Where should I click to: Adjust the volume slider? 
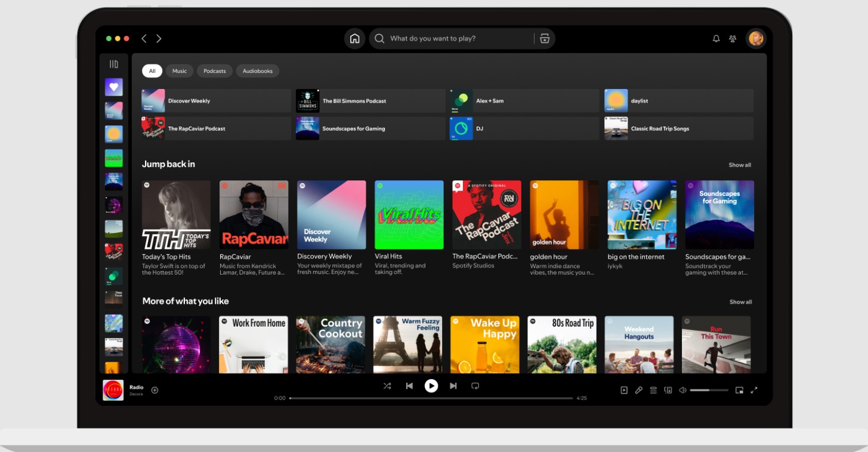[x=709, y=390]
